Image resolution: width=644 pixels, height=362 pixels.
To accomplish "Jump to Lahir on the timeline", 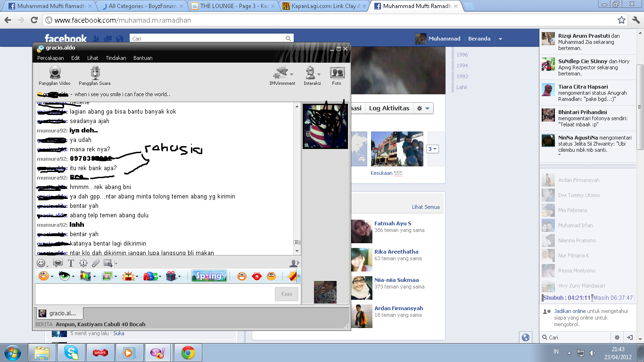I will point(462,87).
